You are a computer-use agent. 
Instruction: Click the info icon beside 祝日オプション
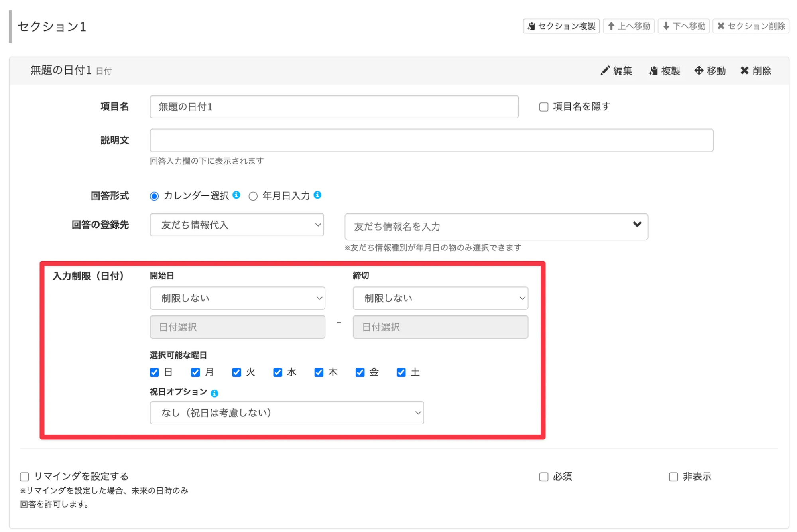click(x=215, y=392)
